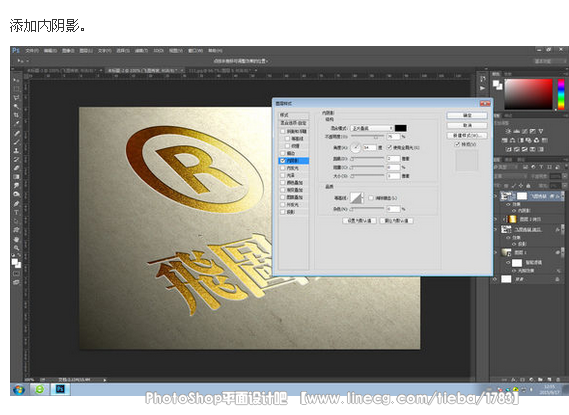Click the Distance value input field

tap(393, 159)
